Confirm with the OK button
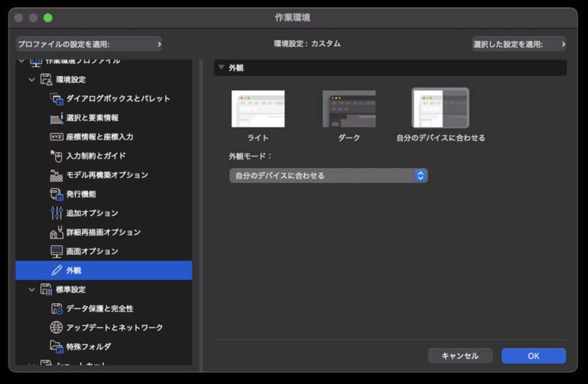This screenshot has height=384, width=588. tap(534, 356)
